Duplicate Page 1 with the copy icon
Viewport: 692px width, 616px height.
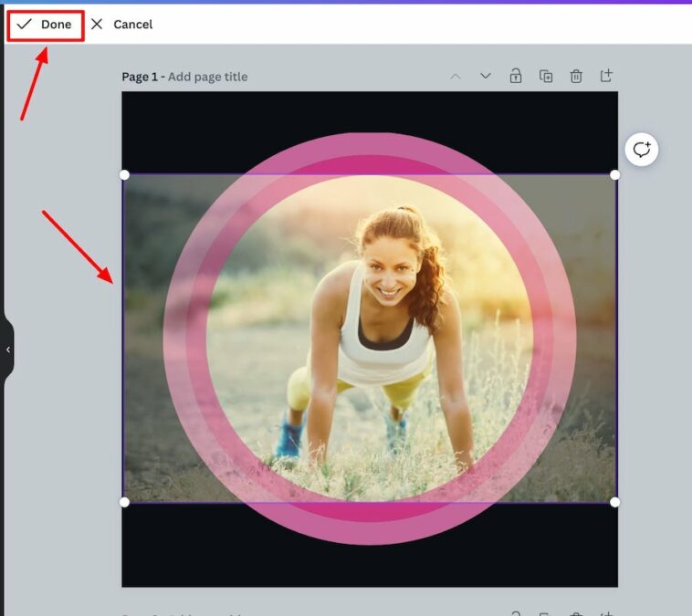pos(546,77)
